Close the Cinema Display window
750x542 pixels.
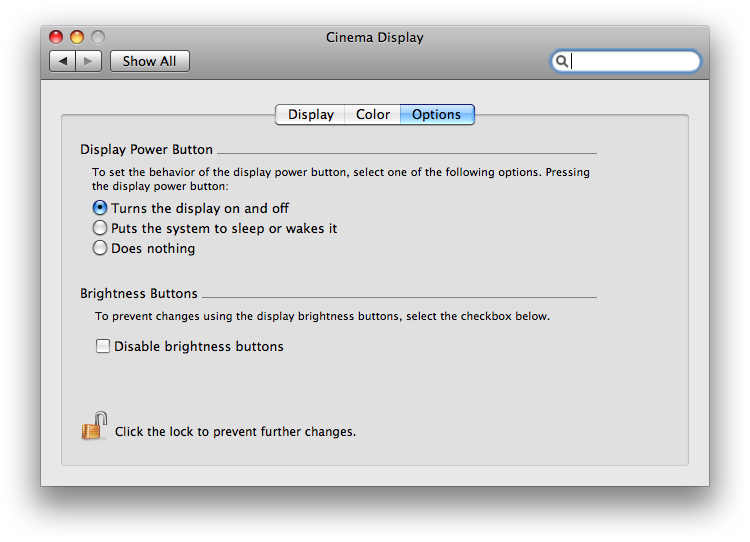click(56, 37)
